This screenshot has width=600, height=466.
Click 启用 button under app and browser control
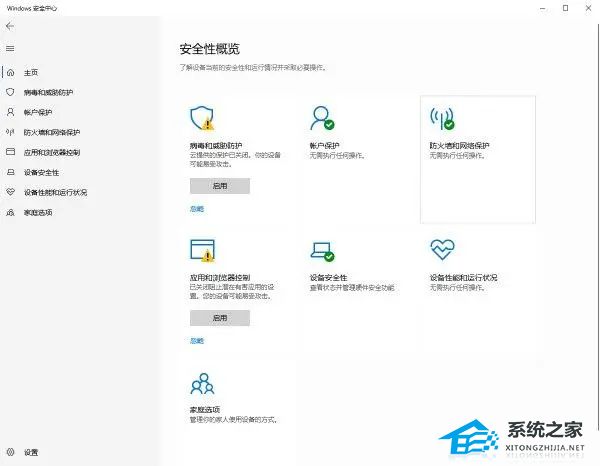click(x=220, y=318)
